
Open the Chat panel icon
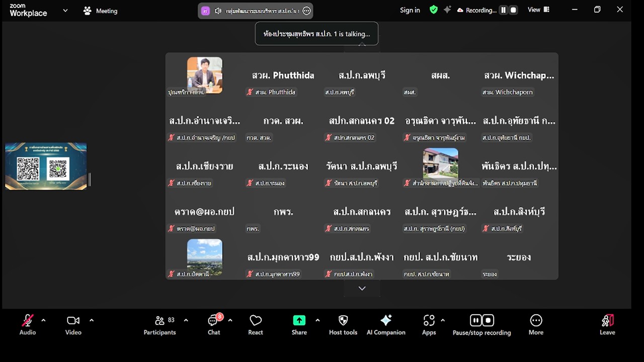click(x=213, y=320)
